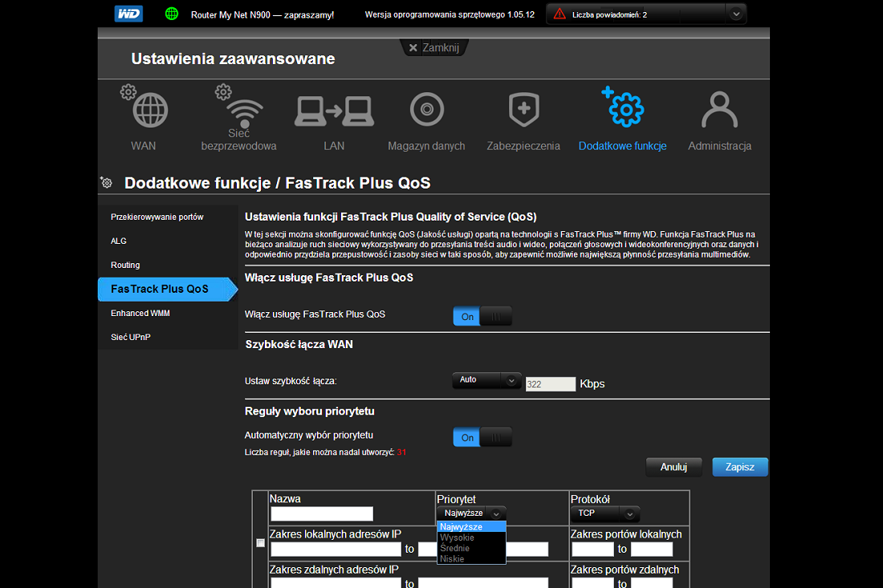Open the Priorytet Najwyższe dropdown
The width and height of the screenshot is (883, 588).
[x=471, y=513]
